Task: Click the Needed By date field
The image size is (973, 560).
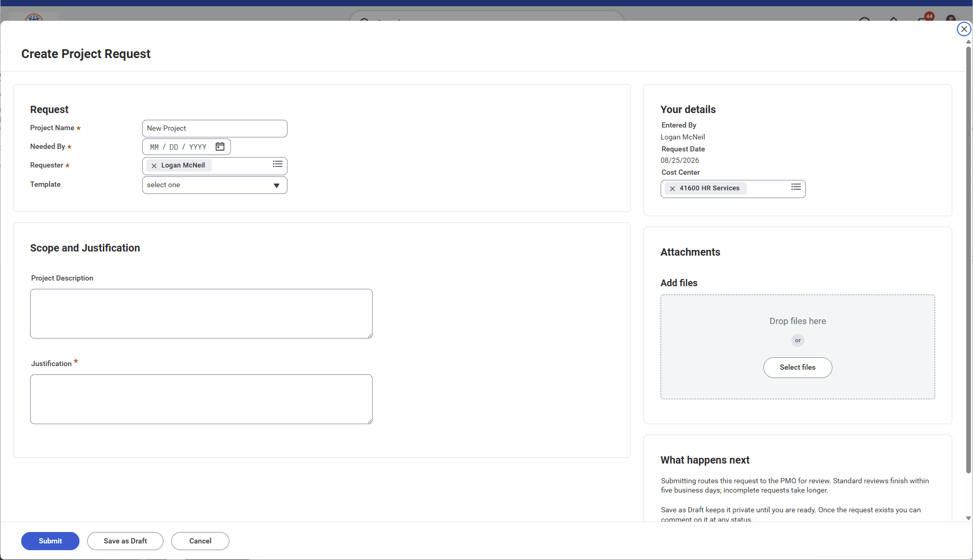Action: pyautogui.click(x=186, y=147)
